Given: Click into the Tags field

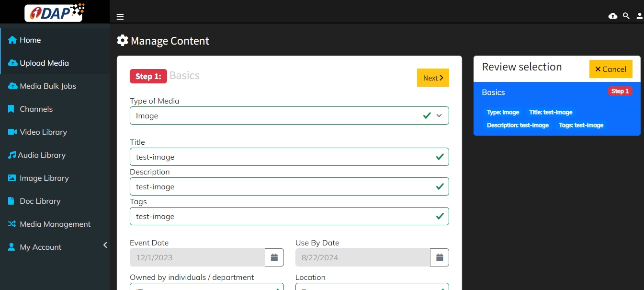Looking at the screenshot, I should [289, 216].
